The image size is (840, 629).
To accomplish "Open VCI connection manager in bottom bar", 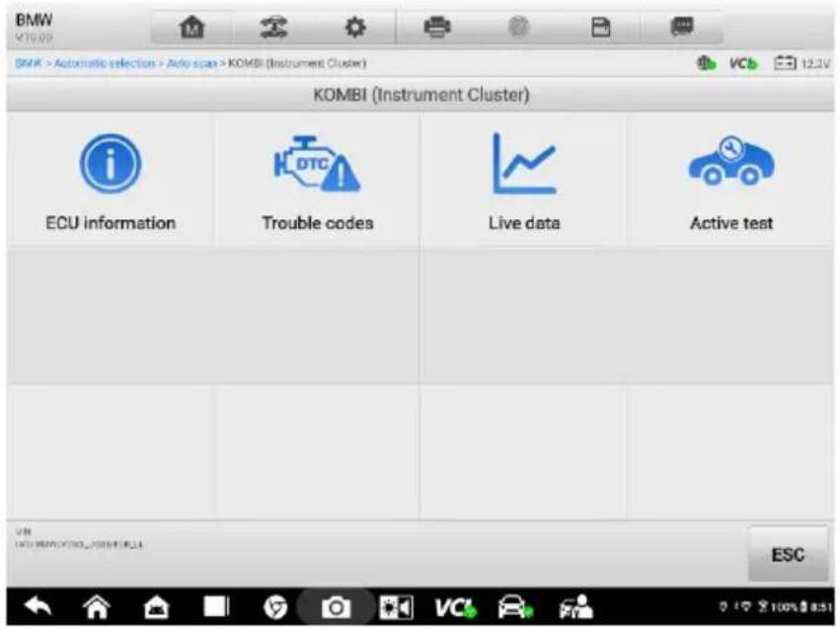I will pyautogui.click(x=455, y=607).
